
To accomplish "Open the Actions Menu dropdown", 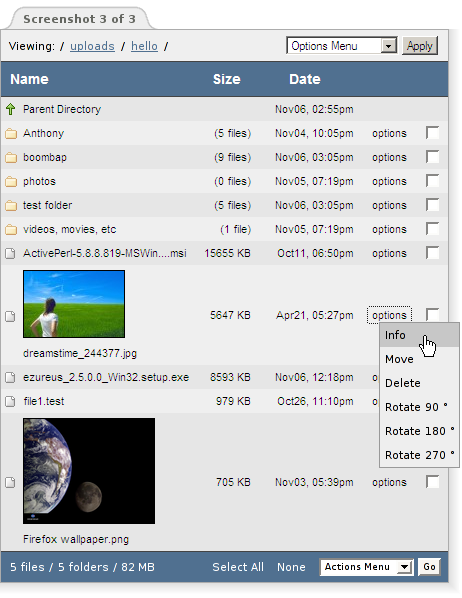I will tap(367, 567).
